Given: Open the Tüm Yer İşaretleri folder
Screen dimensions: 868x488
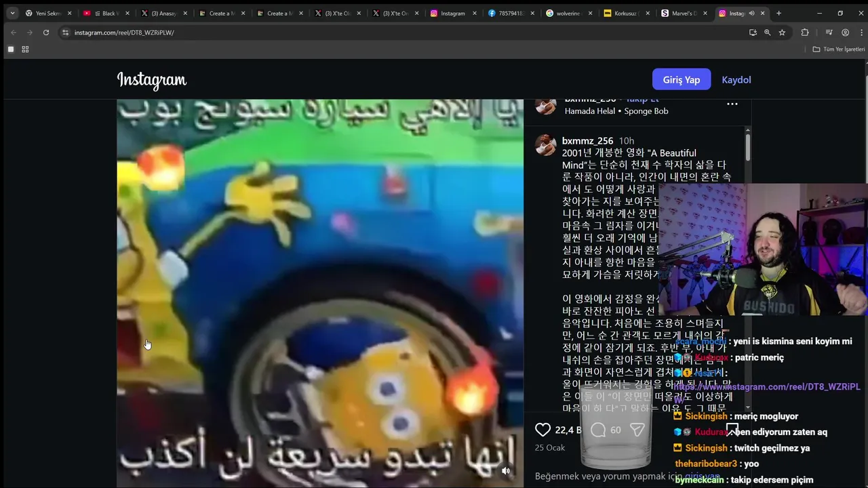Looking at the screenshot, I should (x=839, y=49).
